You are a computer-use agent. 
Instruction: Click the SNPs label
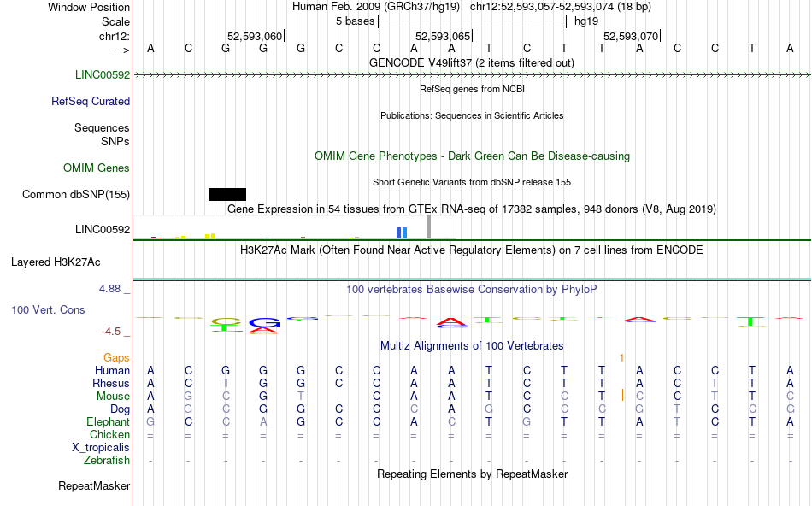(115, 141)
